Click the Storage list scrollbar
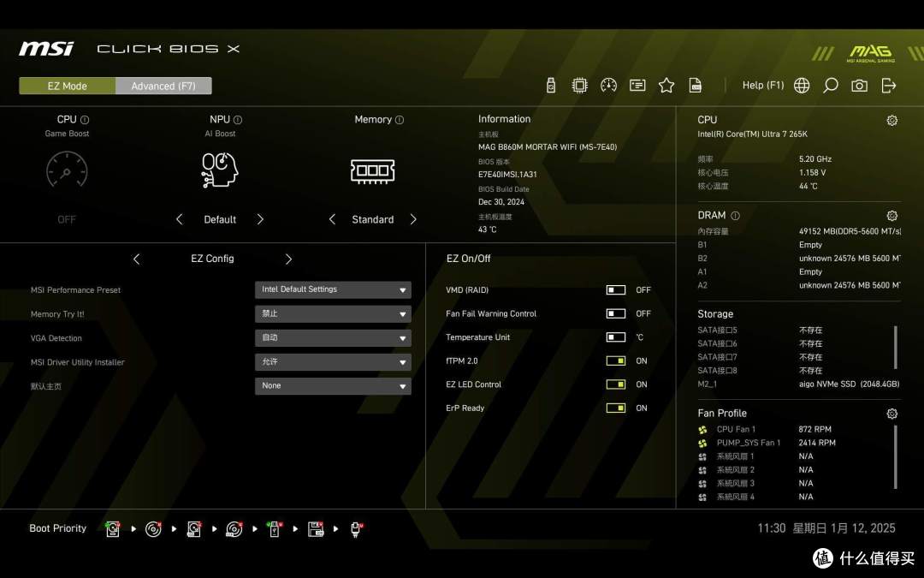924x578 pixels. (x=896, y=348)
